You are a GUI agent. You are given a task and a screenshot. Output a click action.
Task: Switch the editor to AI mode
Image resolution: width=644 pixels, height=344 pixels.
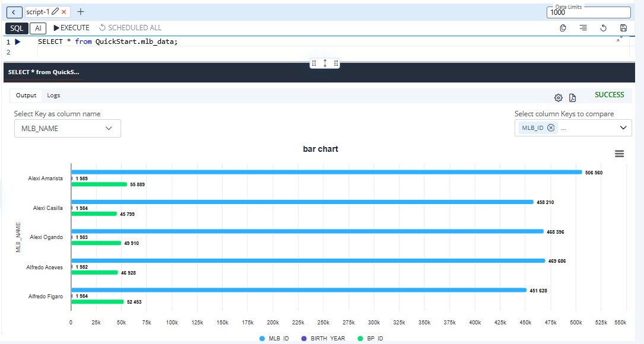(38, 28)
